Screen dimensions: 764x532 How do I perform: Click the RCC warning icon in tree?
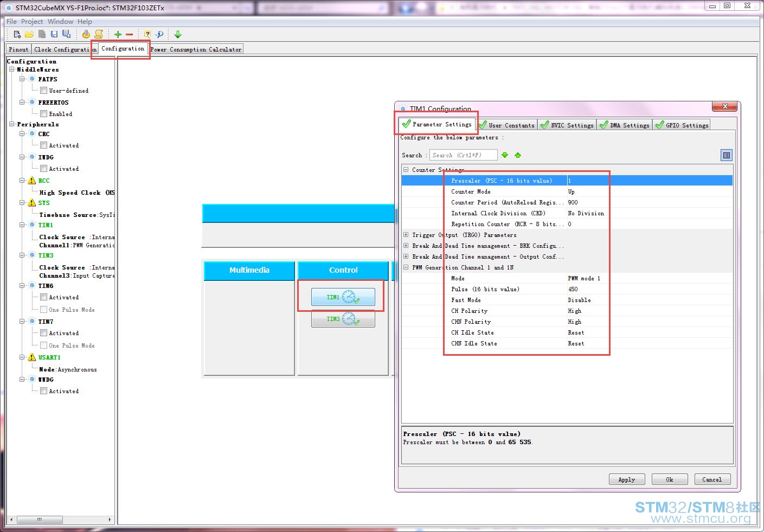pyautogui.click(x=32, y=181)
